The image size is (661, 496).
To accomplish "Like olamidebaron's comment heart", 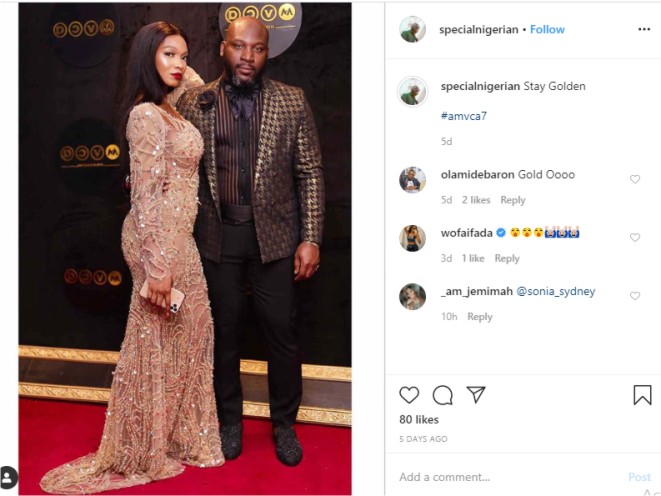I will point(635,179).
